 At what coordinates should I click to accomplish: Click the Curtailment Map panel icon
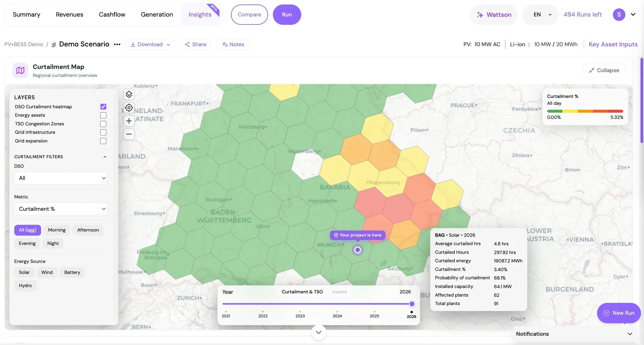pyautogui.click(x=20, y=70)
